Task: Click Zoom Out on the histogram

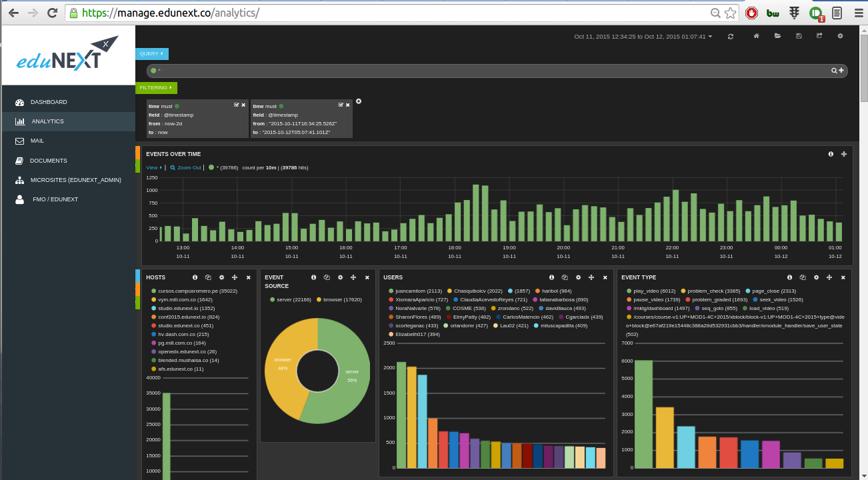Action: [x=185, y=167]
